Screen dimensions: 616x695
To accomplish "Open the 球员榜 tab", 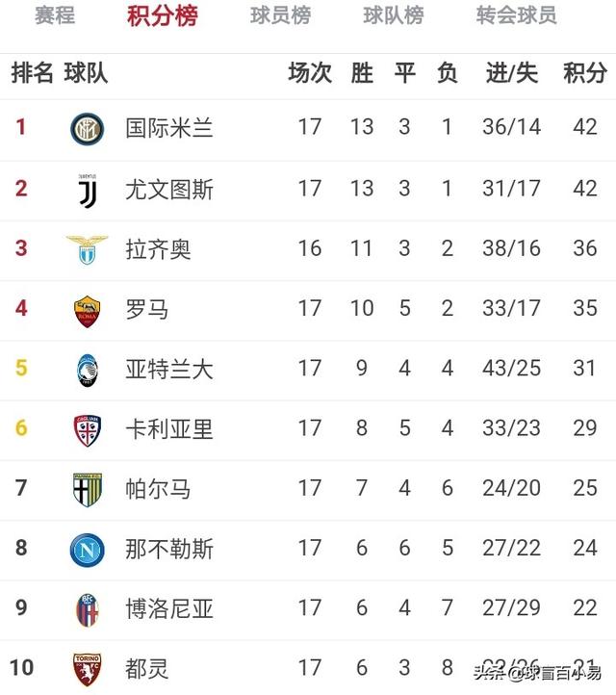I will click(x=280, y=16).
